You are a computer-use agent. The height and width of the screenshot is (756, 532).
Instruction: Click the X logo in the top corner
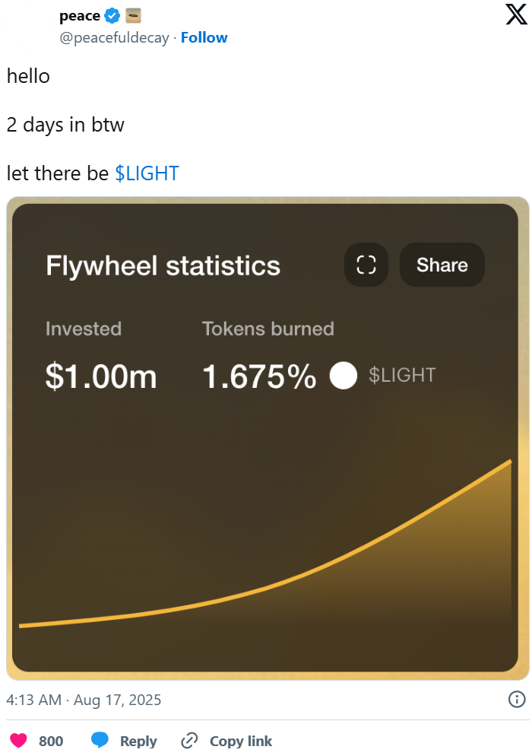(x=515, y=14)
